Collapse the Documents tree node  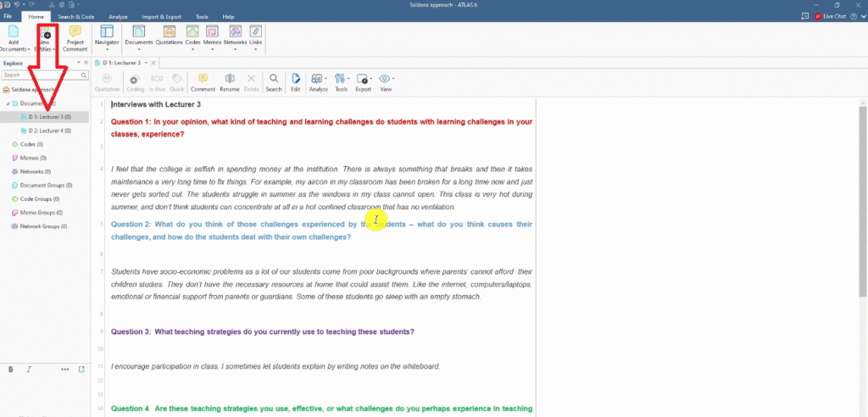(x=8, y=103)
